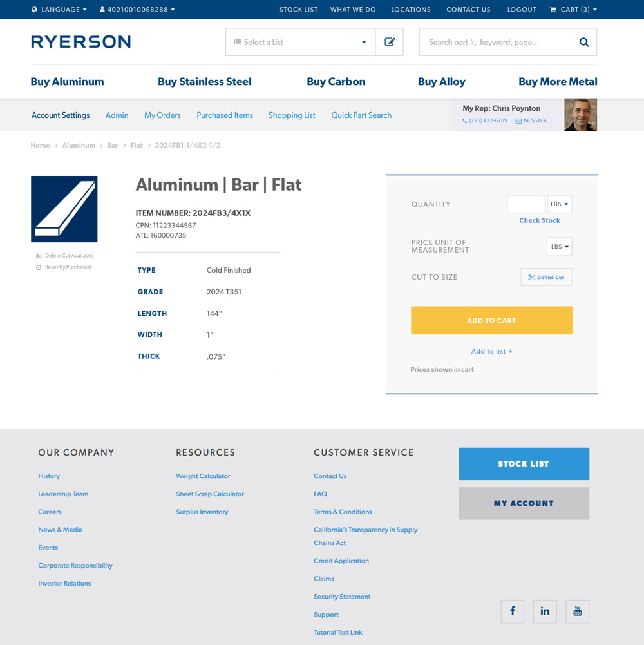Screen dimensions: 644x645
Task: Open the Credit Application link
Action: tap(341, 561)
